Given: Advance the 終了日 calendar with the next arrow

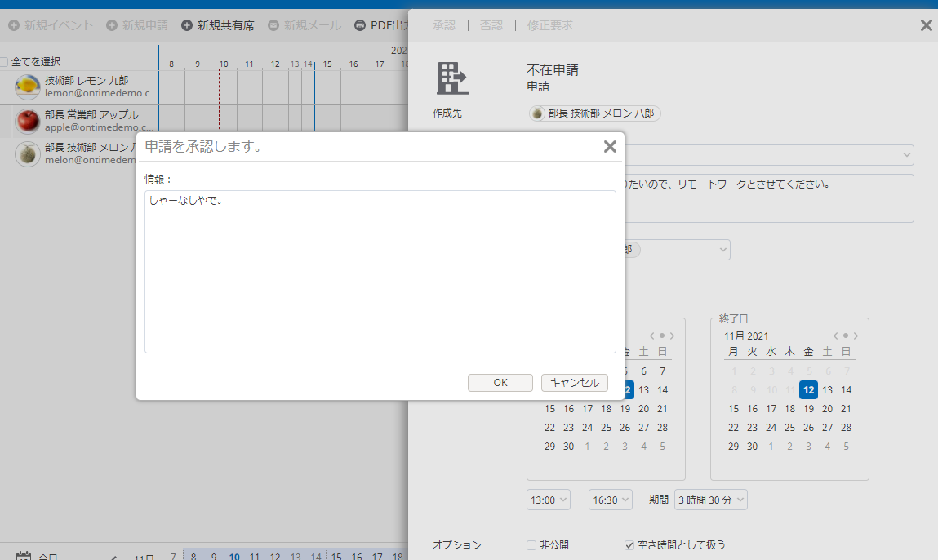Looking at the screenshot, I should click(856, 335).
